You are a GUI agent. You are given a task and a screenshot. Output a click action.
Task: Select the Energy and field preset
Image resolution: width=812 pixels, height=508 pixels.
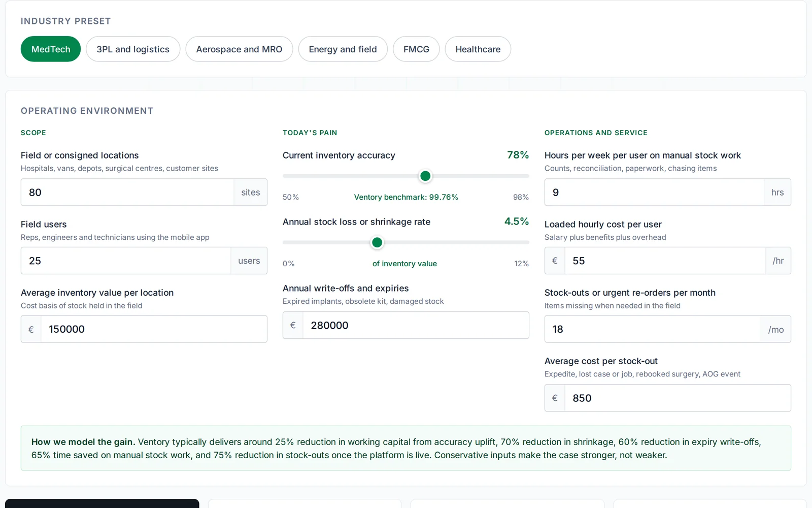(x=343, y=49)
